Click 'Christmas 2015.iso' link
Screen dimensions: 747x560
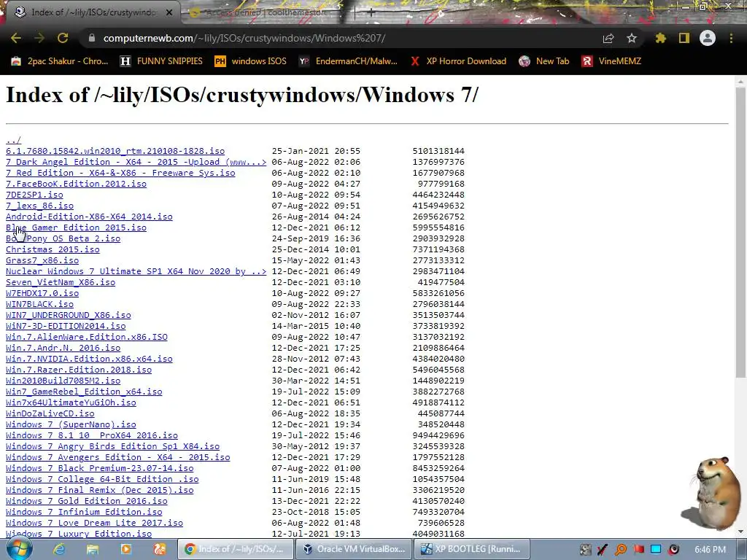(53, 249)
